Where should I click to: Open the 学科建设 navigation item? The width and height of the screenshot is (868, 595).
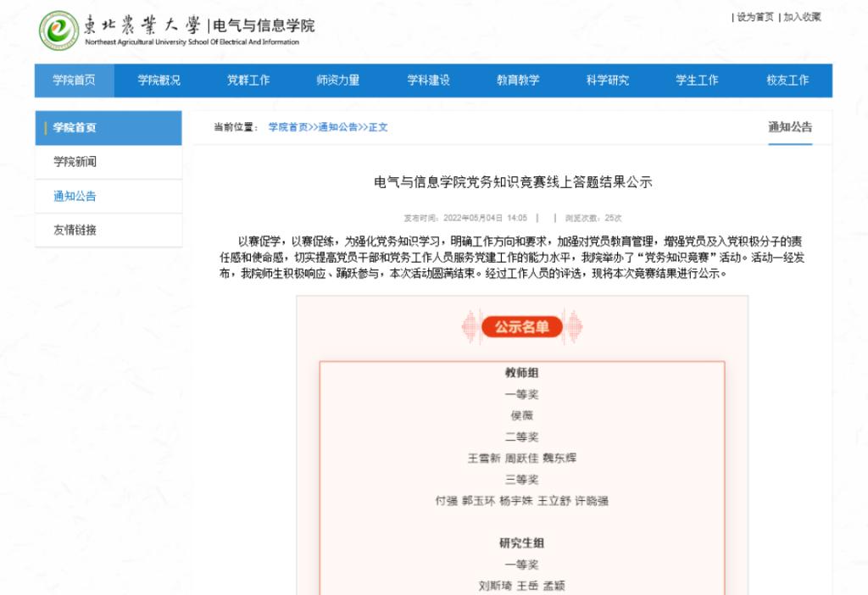pos(428,81)
